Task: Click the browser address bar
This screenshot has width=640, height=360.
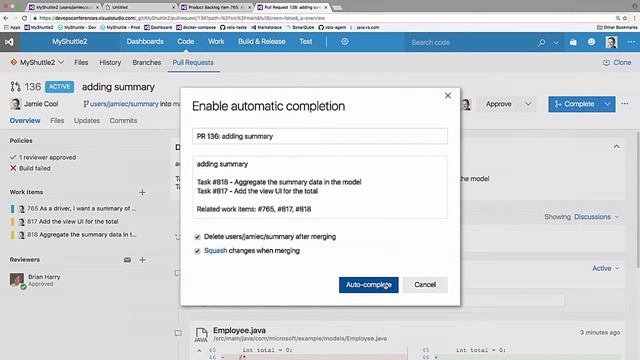Action: (x=322, y=18)
